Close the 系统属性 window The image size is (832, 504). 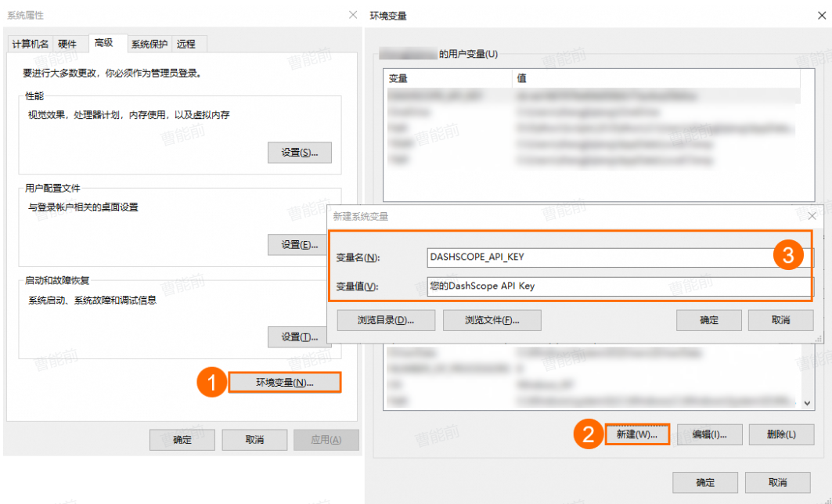(353, 15)
